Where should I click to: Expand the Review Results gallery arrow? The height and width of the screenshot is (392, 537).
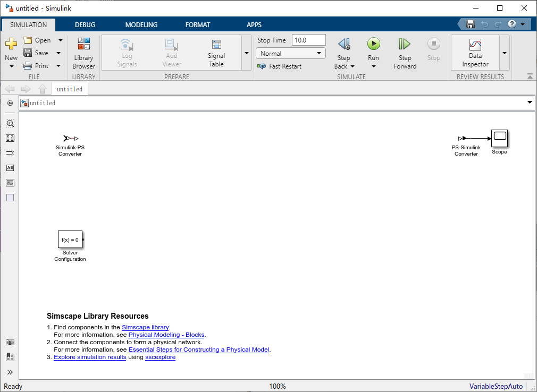[x=505, y=53]
